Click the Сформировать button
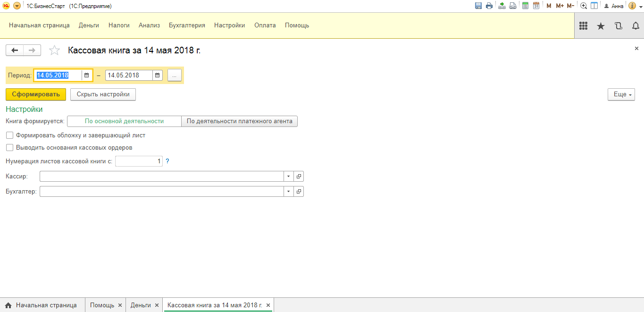 (x=36, y=94)
